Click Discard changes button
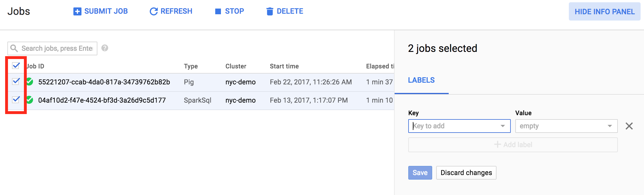This screenshot has width=644, height=195. tap(466, 173)
